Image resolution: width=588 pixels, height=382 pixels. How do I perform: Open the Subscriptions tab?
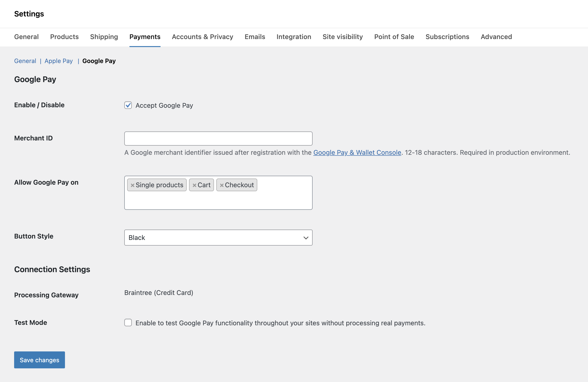point(447,37)
